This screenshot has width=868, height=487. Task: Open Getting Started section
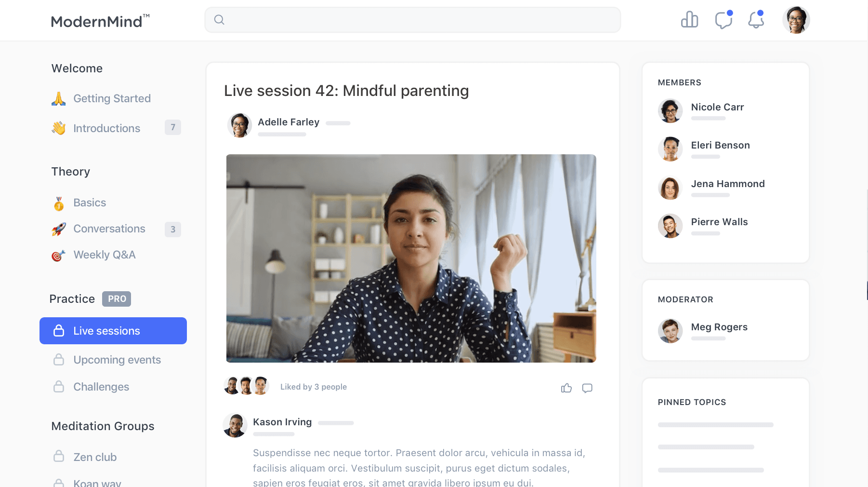112,98
